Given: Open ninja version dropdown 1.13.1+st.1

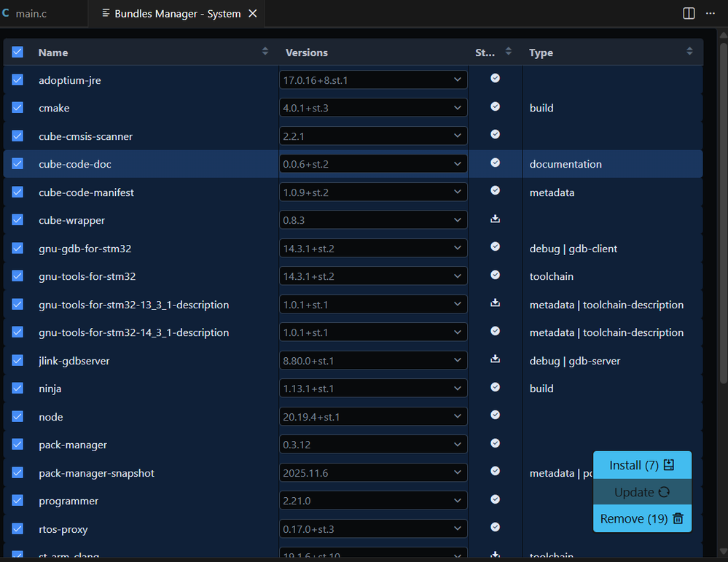Looking at the screenshot, I should pyautogui.click(x=373, y=389).
